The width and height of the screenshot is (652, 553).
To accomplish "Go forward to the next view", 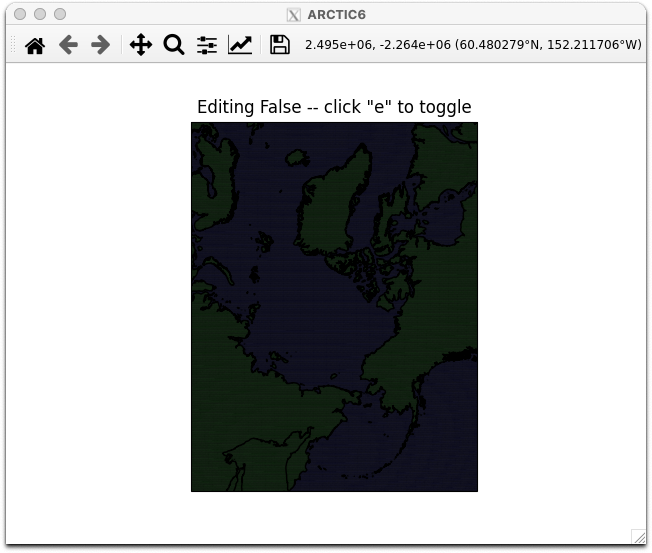I will pyautogui.click(x=100, y=45).
